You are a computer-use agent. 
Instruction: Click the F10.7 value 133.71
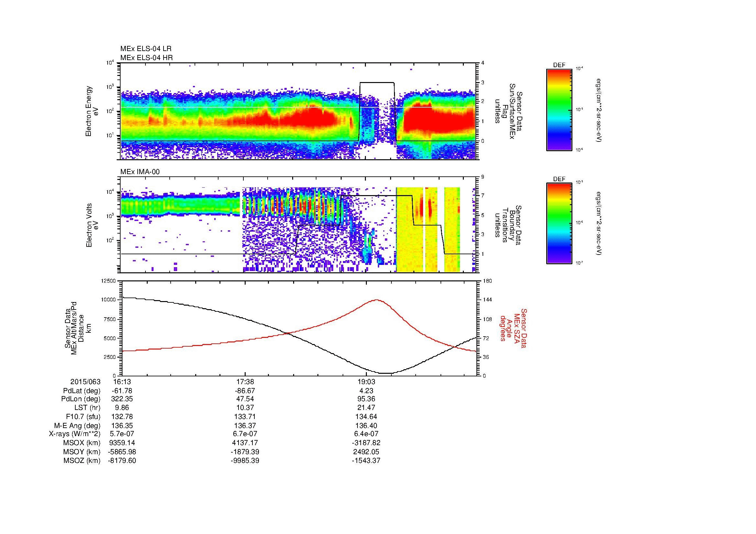click(x=245, y=417)
